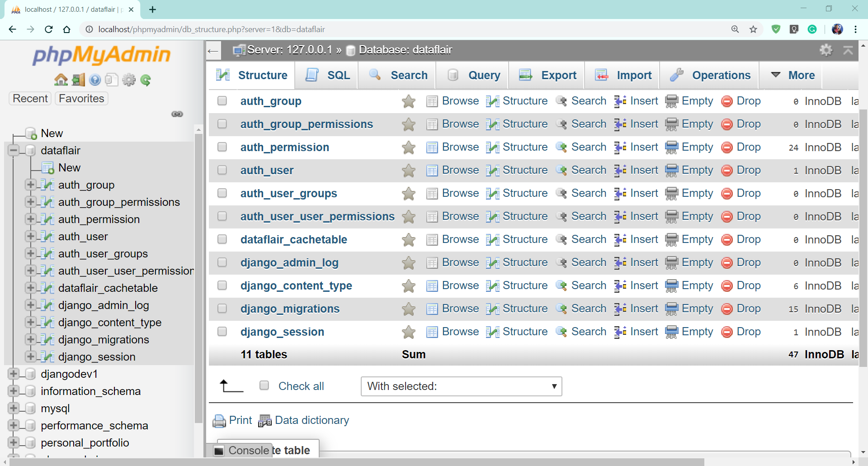Tick the auth_user checkbox

point(222,170)
